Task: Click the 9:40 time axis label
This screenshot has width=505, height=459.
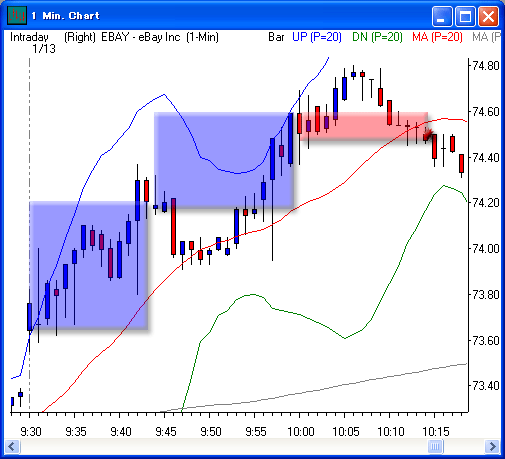Action: coord(121,432)
